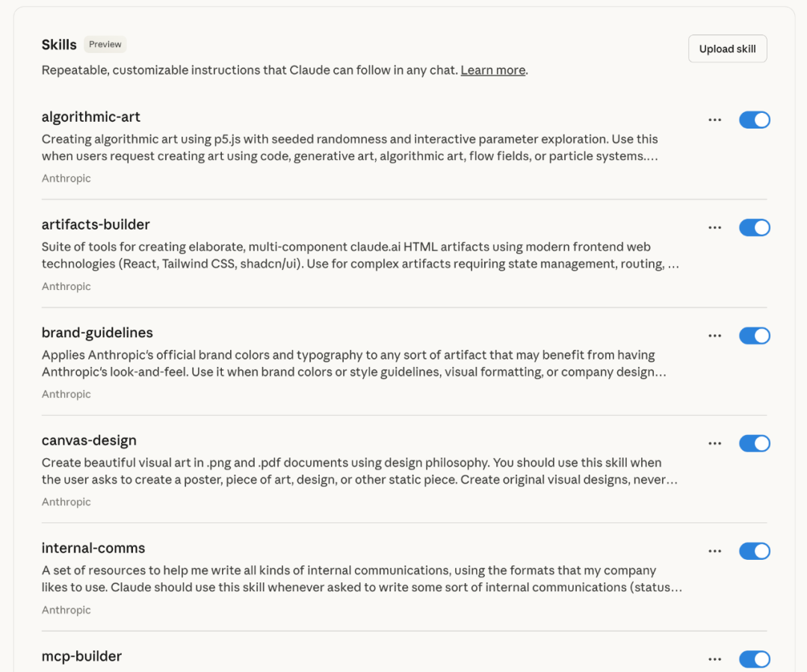Screen dimensions: 807x672
Task: Open more options for artifacts-builder skill
Action: [715, 228]
